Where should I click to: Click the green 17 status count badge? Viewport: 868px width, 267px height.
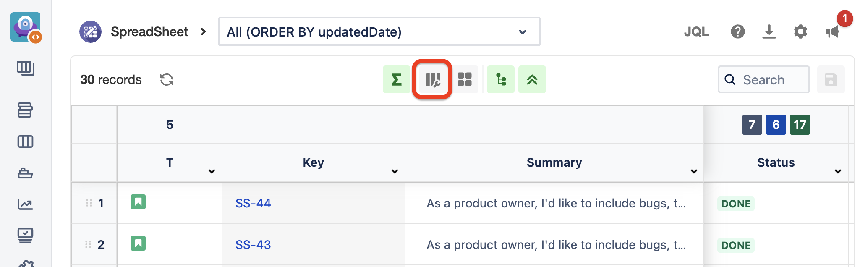[800, 125]
